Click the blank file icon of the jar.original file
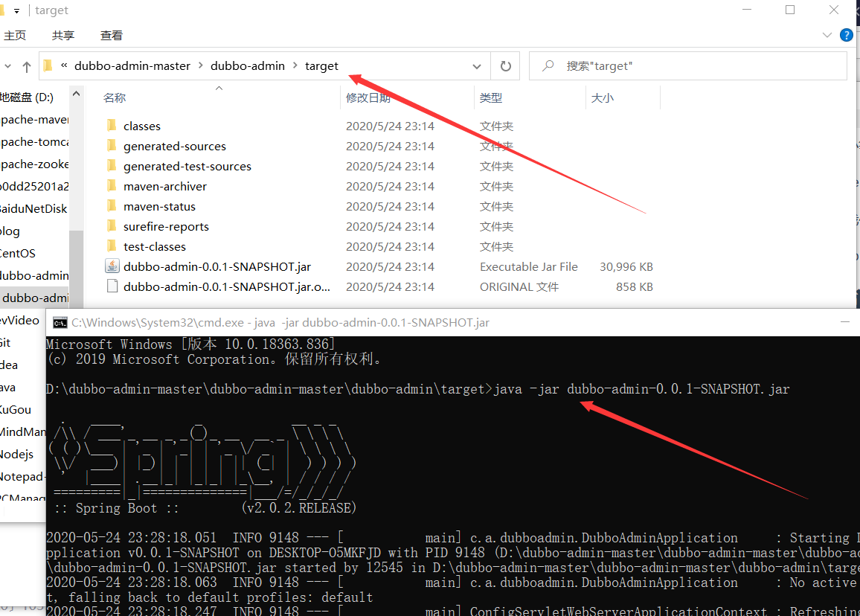The image size is (860, 616). click(x=112, y=286)
